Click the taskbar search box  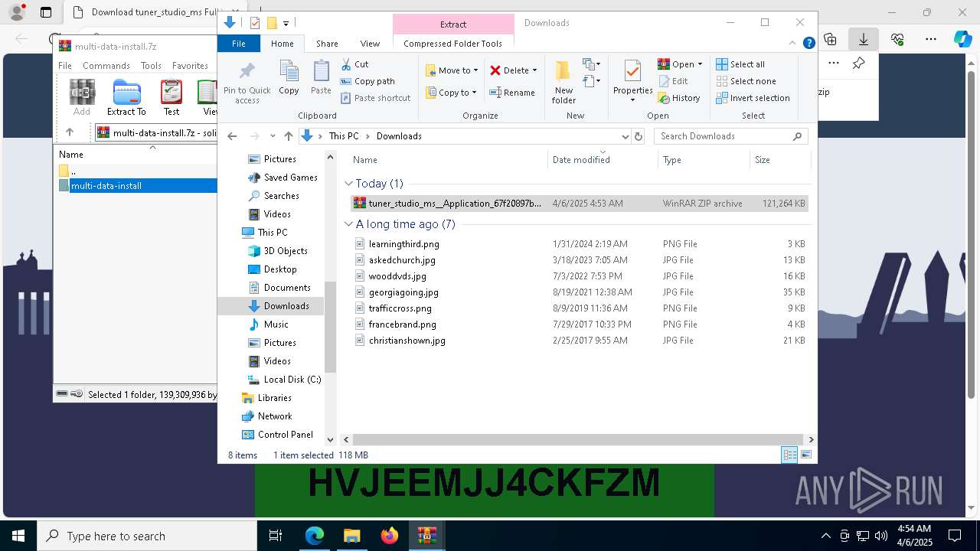coord(147,536)
